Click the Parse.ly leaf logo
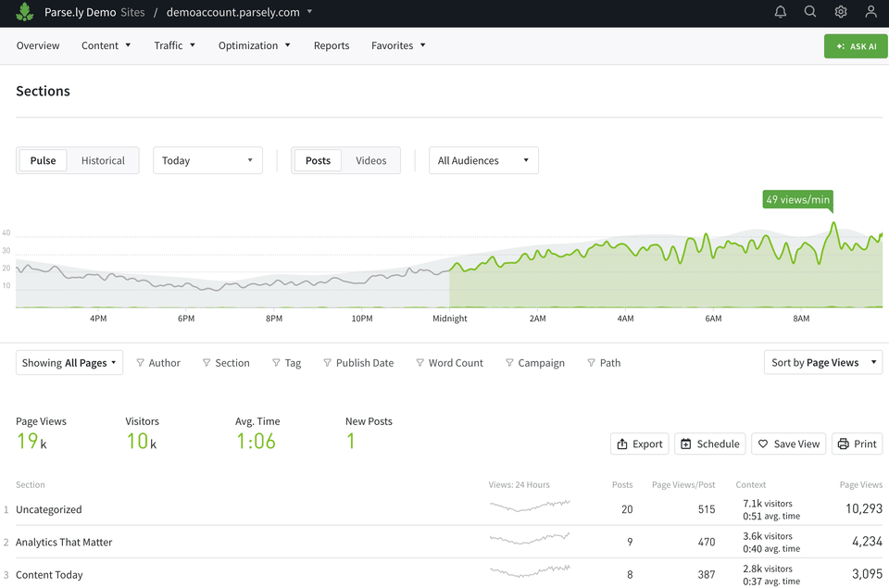889x588 pixels. [x=25, y=13]
